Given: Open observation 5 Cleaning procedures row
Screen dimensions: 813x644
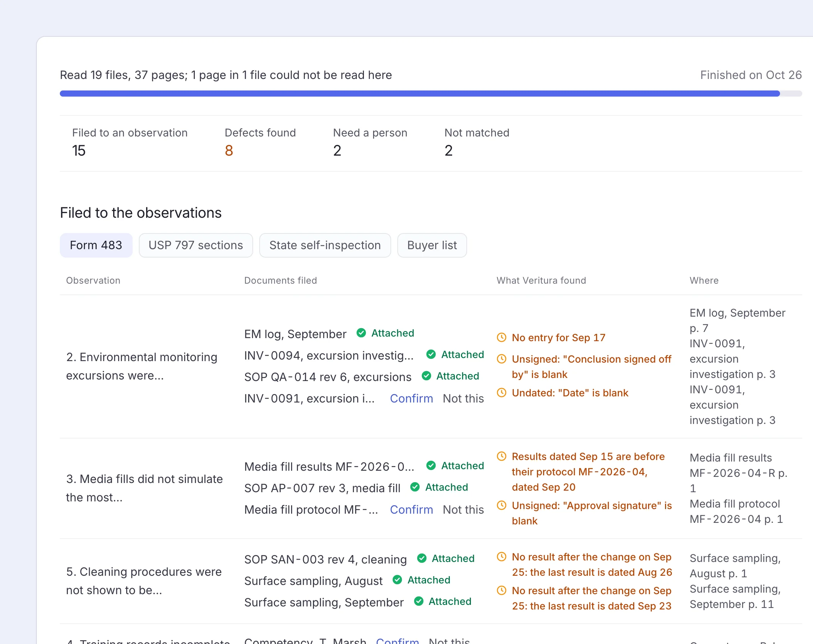Looking at the screenshot, I should 144,581.
